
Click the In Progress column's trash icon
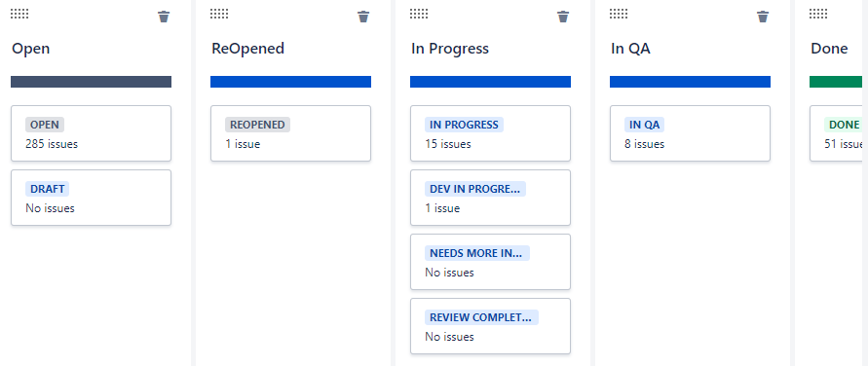[x=563, y=17]
